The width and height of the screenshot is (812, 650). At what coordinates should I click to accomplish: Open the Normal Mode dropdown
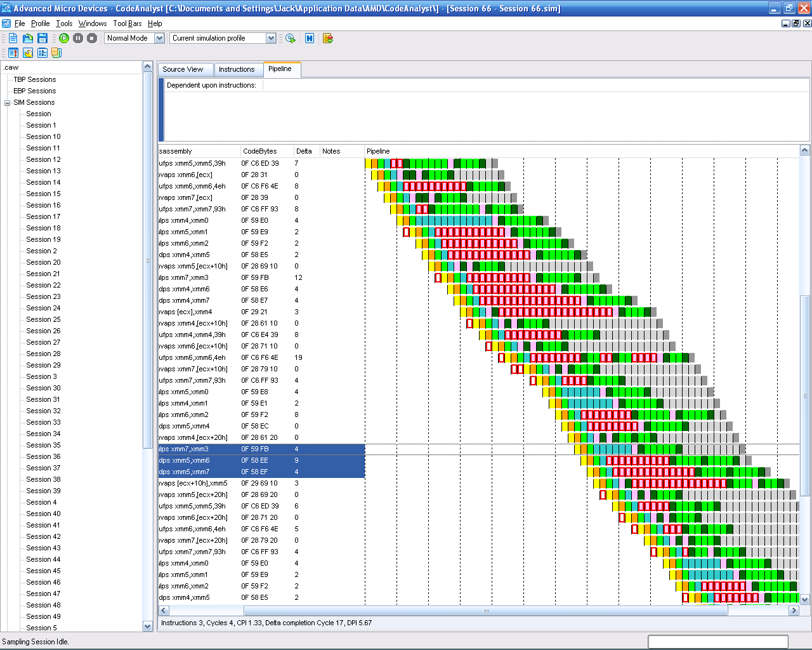(x=159, y=38)
